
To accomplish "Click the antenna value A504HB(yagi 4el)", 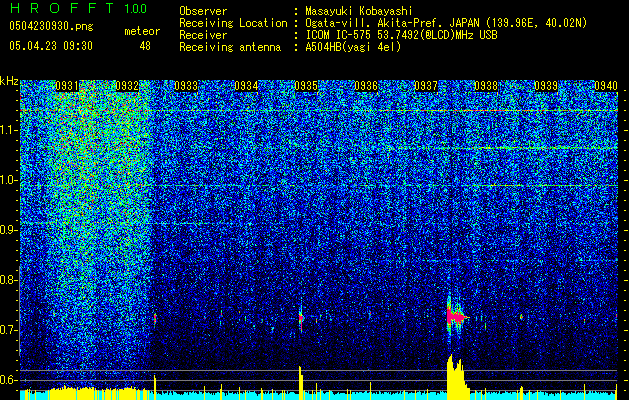I will (353, 47).
